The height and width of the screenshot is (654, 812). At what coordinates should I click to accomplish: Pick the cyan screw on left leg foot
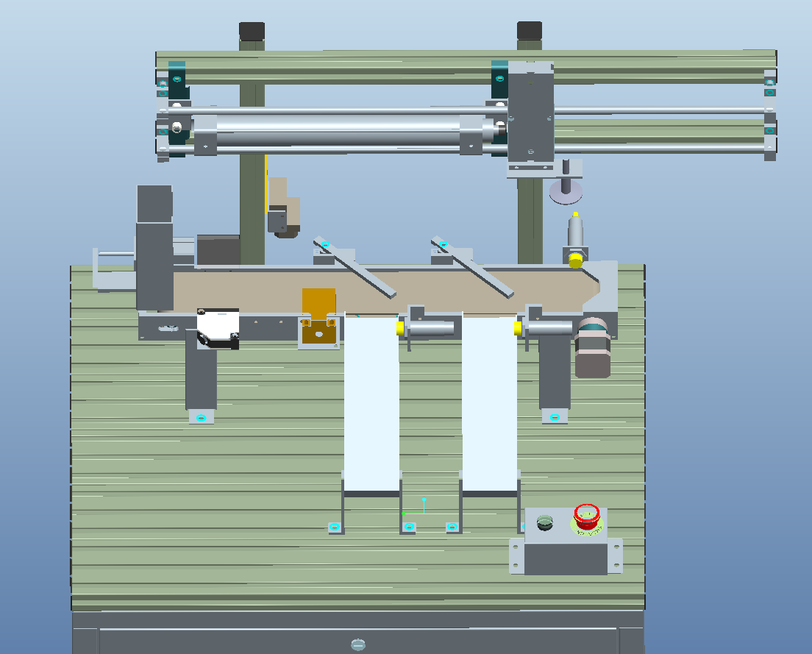202,417
